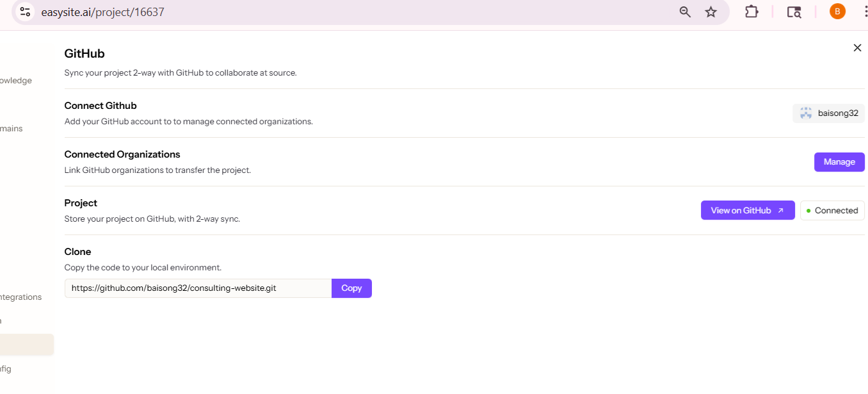Click the clone repository URL field
This screenshot has height=394, width=868.
[198, 288]
